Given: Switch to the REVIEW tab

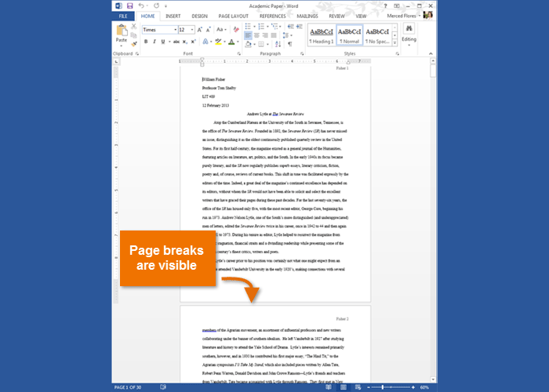Looking at the screenshot, I should [336, 16].
